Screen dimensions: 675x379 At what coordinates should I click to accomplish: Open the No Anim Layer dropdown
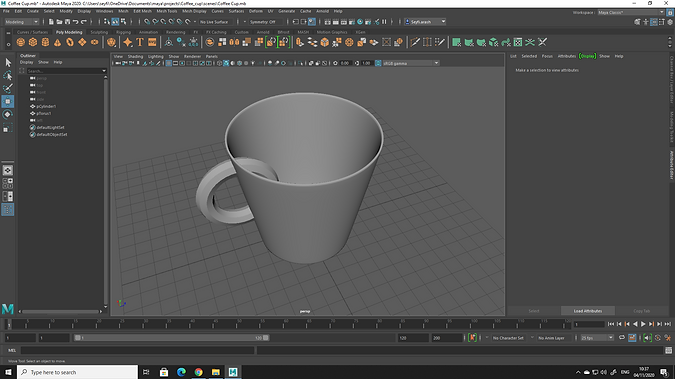coord(551,338)
